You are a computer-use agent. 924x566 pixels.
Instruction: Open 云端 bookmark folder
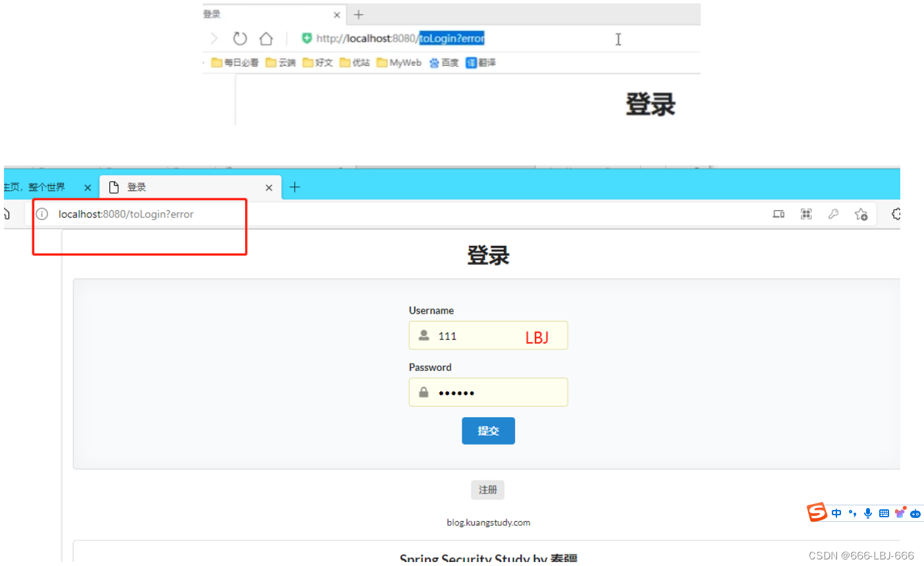pyautogui.click(x=281, y=63)
